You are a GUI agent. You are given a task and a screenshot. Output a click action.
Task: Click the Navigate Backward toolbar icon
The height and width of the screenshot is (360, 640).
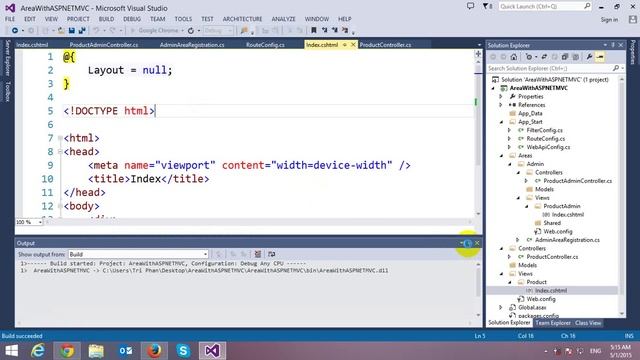click(15, 31)
